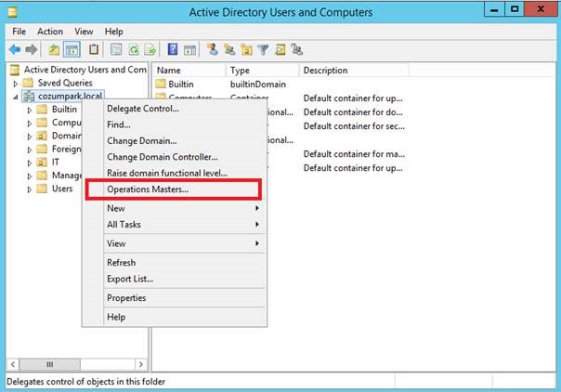Click the Up one level folder icon

click(54, 50)
